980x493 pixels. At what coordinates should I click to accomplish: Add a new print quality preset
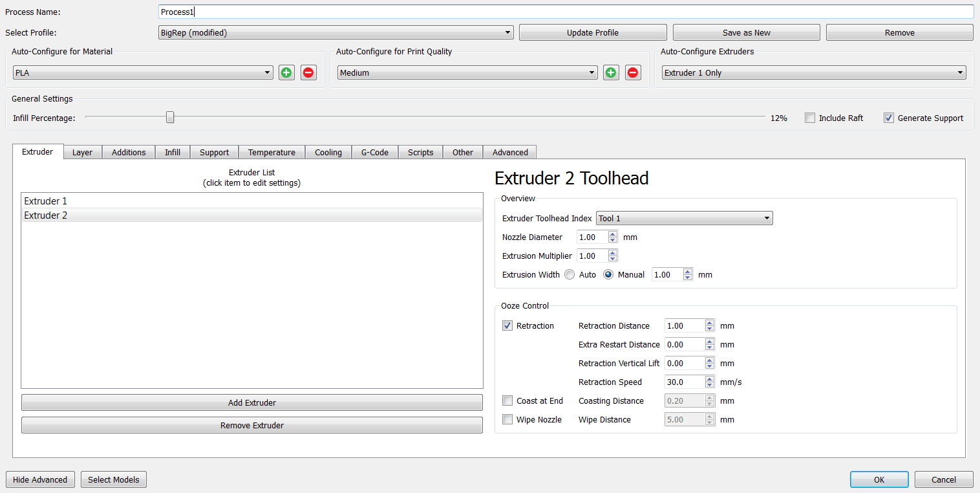pos(611,72)
